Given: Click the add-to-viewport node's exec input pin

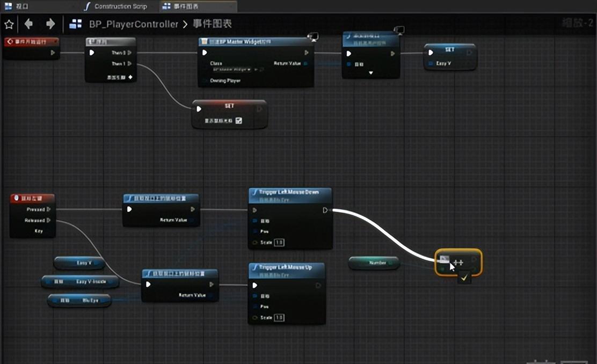Looking at the screenshot, I should 349,54.
